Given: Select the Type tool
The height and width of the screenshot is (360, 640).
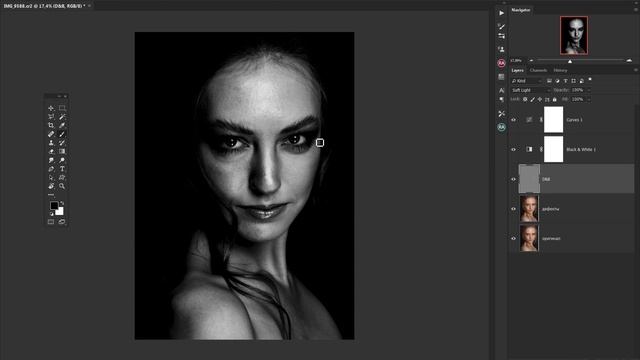Looking at the screenshot, I should coord(62,169).
